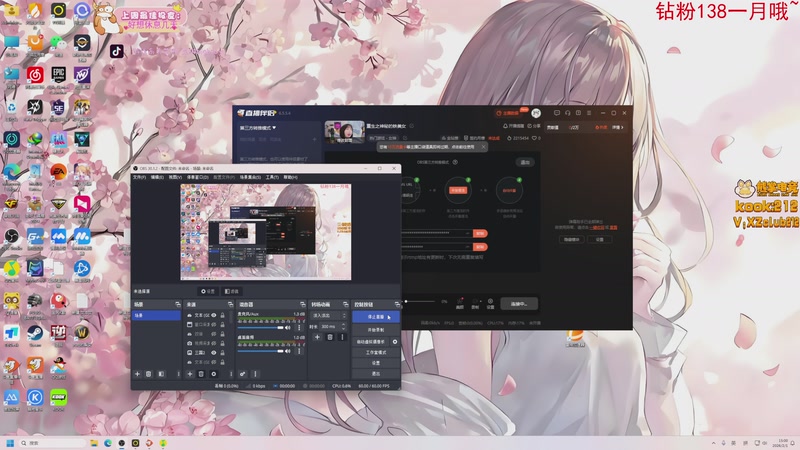Click the upper orange copy button beside the stream URL
This screenshot has height=450, width=800.
click(x=480, y=233)
